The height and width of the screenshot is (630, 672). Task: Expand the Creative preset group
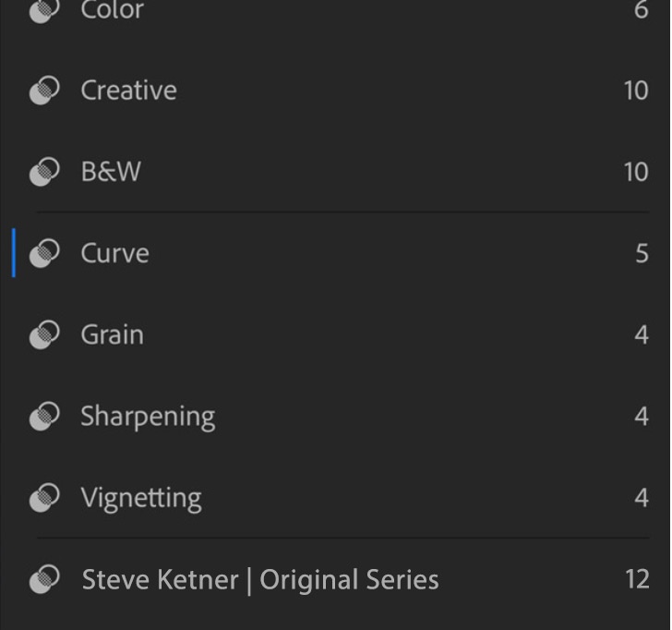(128, 91)
